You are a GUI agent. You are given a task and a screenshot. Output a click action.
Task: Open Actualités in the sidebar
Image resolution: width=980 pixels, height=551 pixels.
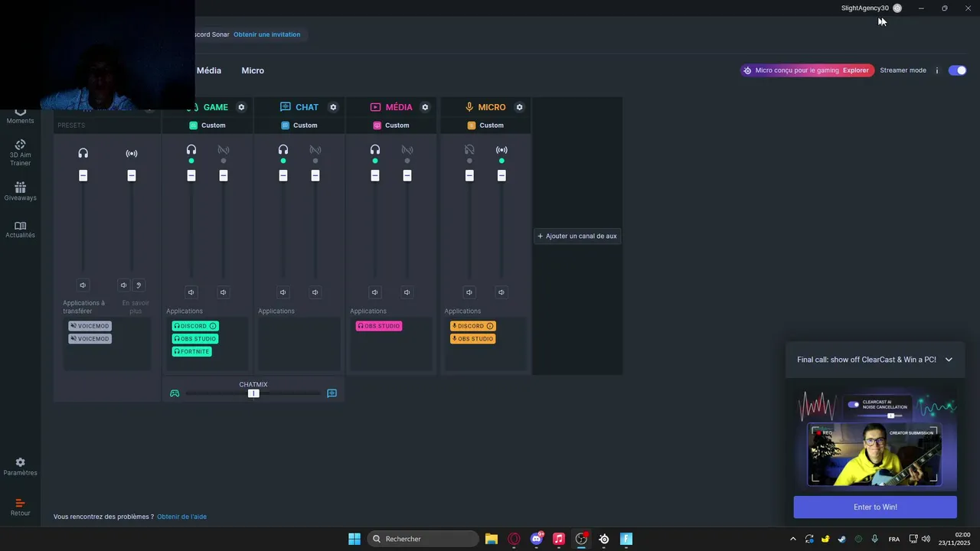[x=21, y=230]
